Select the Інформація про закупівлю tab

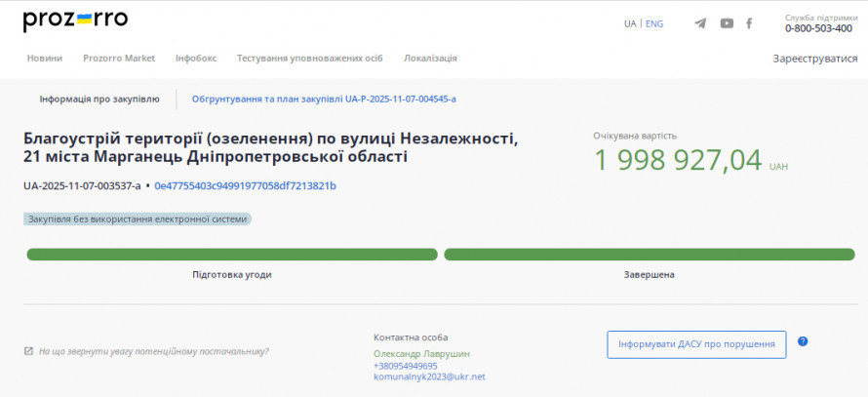point(99,99)
